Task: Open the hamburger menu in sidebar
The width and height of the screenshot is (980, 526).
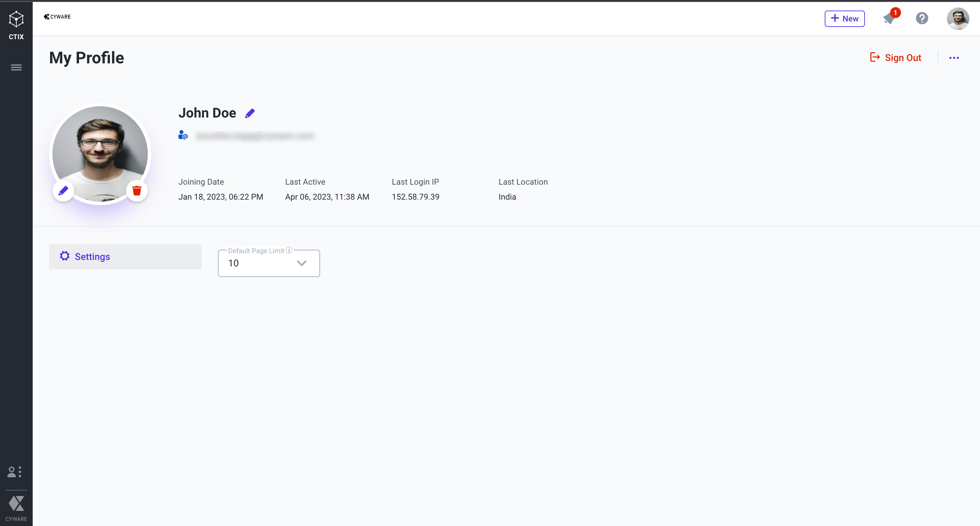Action: (x=16, y=67)
